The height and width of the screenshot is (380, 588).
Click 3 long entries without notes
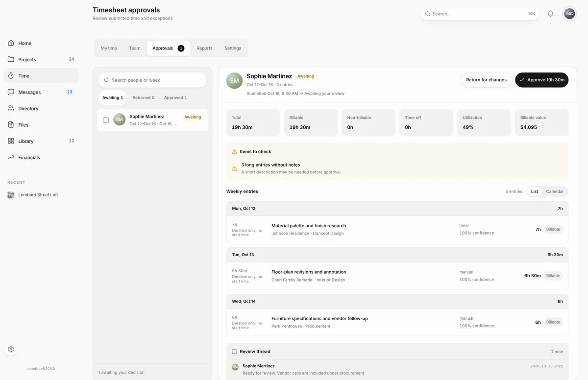pos(270,165)
